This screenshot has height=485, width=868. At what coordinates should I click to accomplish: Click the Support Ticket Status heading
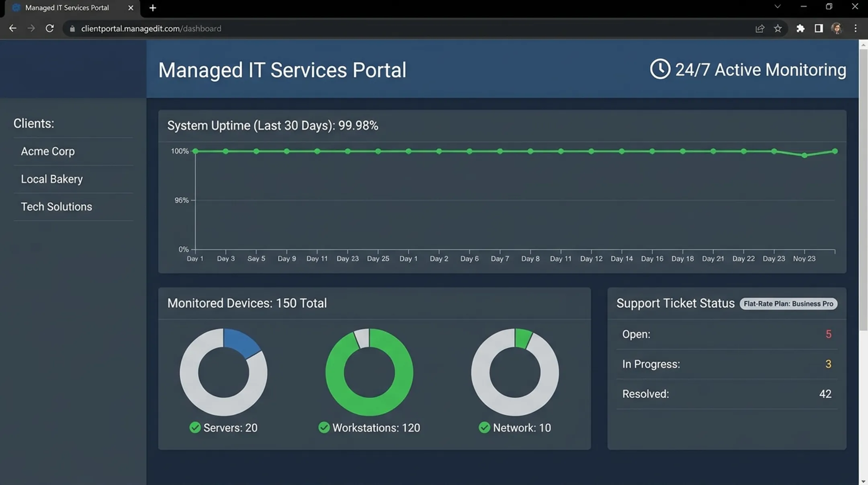675,303
